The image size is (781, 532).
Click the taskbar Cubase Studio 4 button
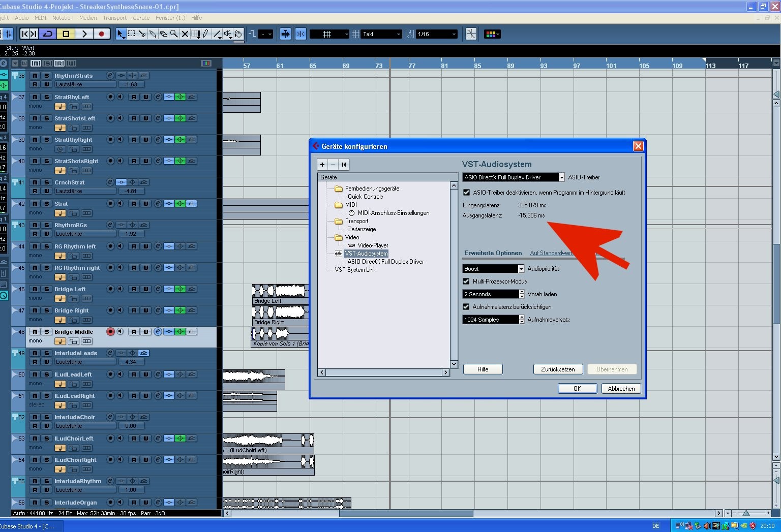(31, 526)
